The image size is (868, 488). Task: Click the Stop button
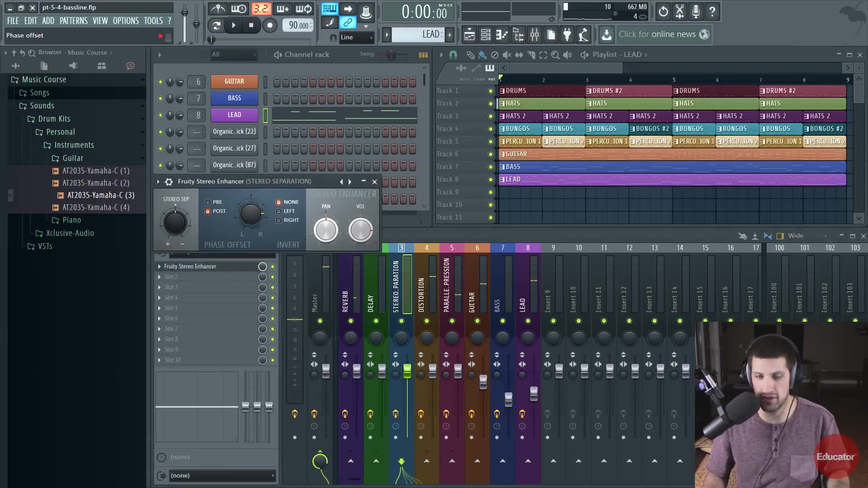pos(251,25)
